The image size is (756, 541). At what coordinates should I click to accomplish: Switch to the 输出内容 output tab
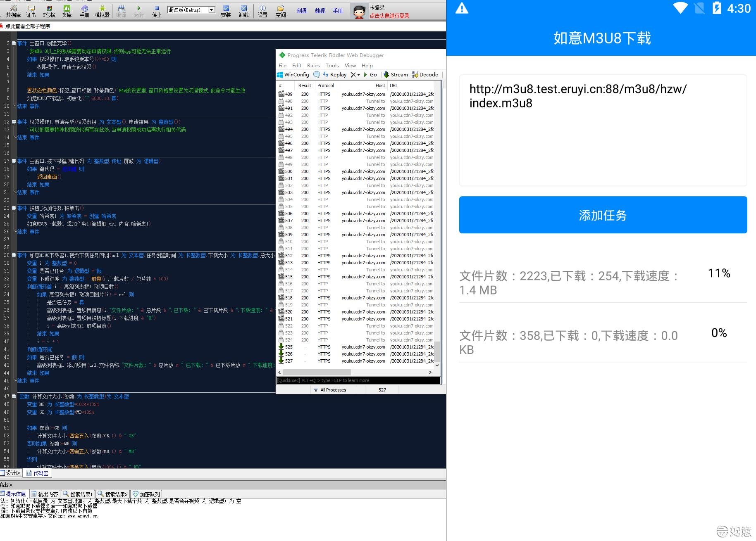pyautogui.click(x=45, y=494)
